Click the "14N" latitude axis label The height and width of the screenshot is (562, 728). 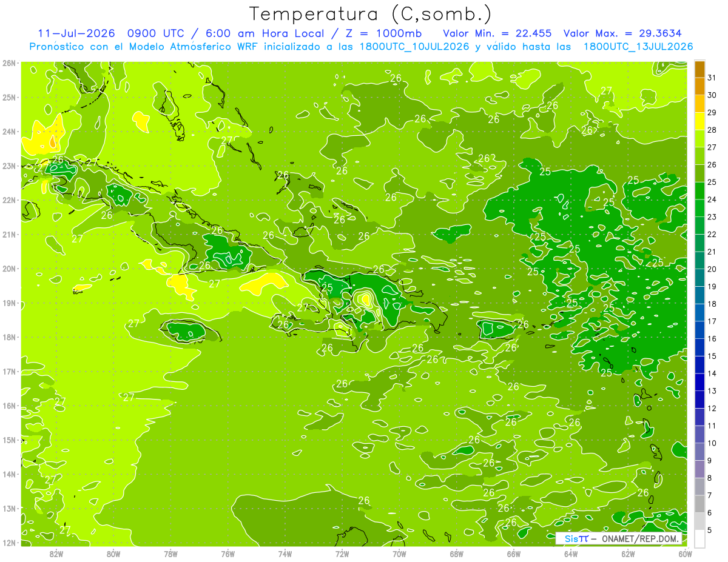click(x=8, y=474)
